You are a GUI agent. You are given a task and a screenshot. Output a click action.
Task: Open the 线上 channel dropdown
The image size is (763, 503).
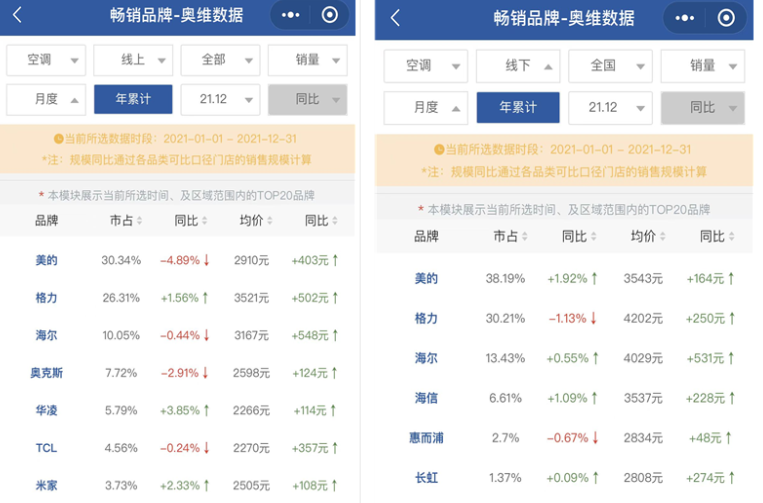click(x=133, y=60)
